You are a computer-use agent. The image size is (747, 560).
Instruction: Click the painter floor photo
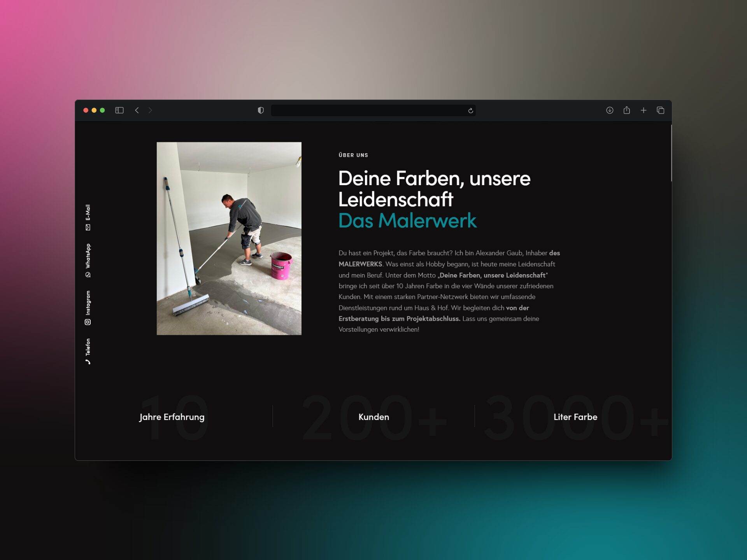click(229, 238)
